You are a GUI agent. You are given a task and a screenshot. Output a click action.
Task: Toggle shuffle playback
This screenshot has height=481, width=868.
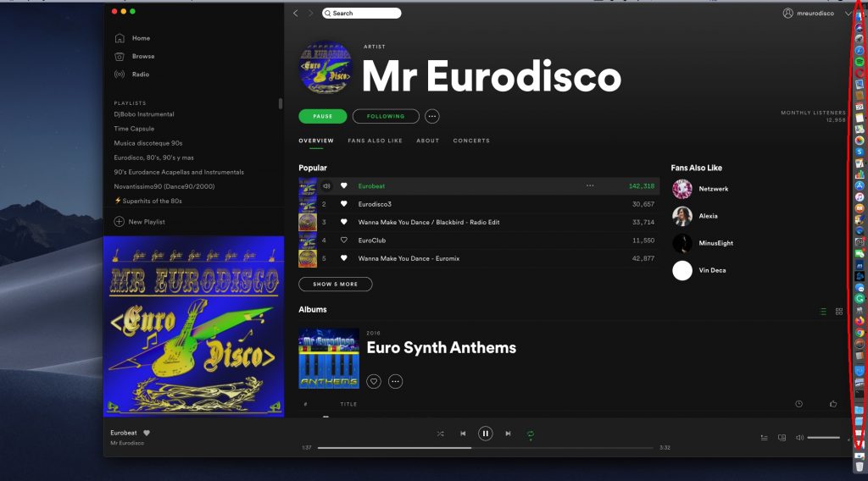[x=440, y=434]
